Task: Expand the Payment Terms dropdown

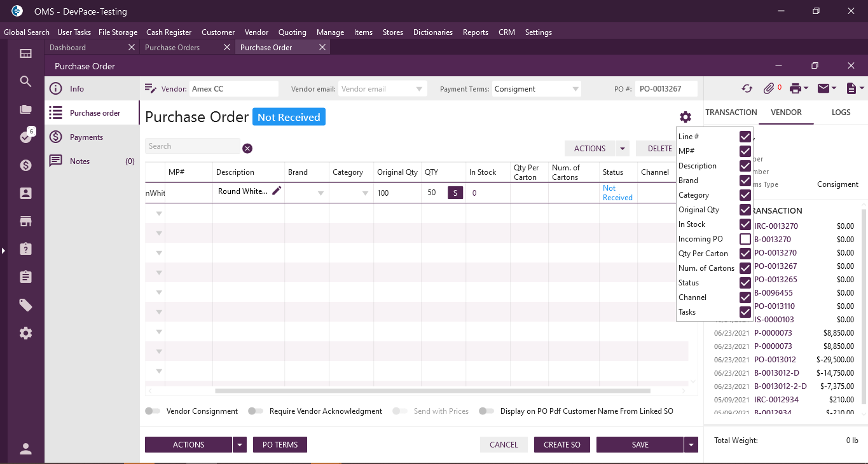Action: [575, 89]
